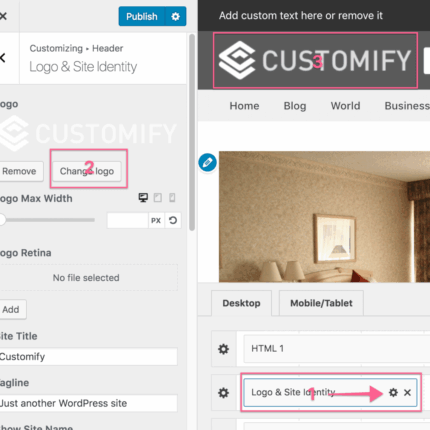This screenshot has width=430, height=430.
Task: Select desktop device icon for Logo Max Width
Action: 143,198
